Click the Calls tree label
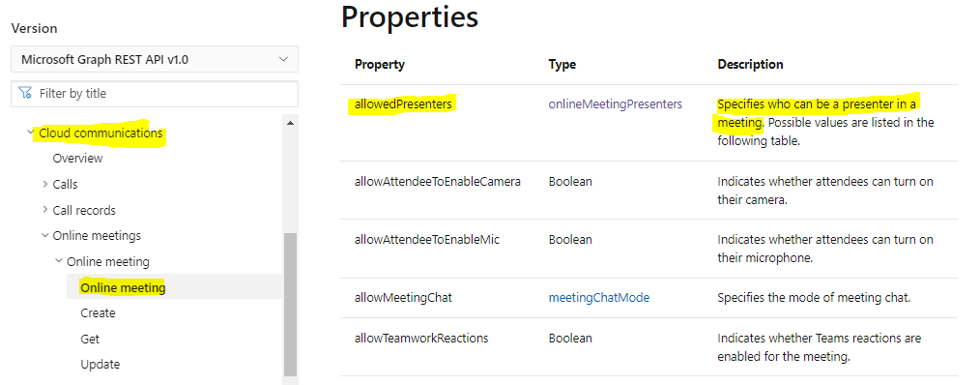The width and height of the screenshot is (980, 385). [x=65, y=185]
